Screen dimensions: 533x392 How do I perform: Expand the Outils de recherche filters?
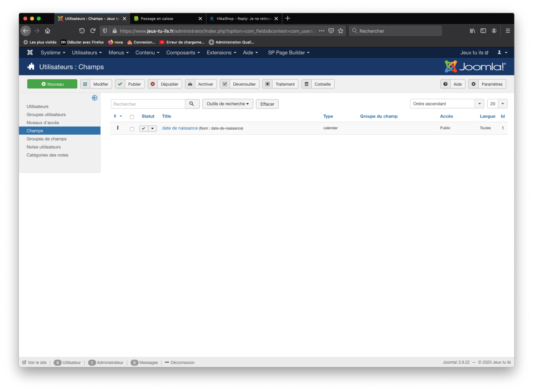pyautogui.click(x=227, y=104)
